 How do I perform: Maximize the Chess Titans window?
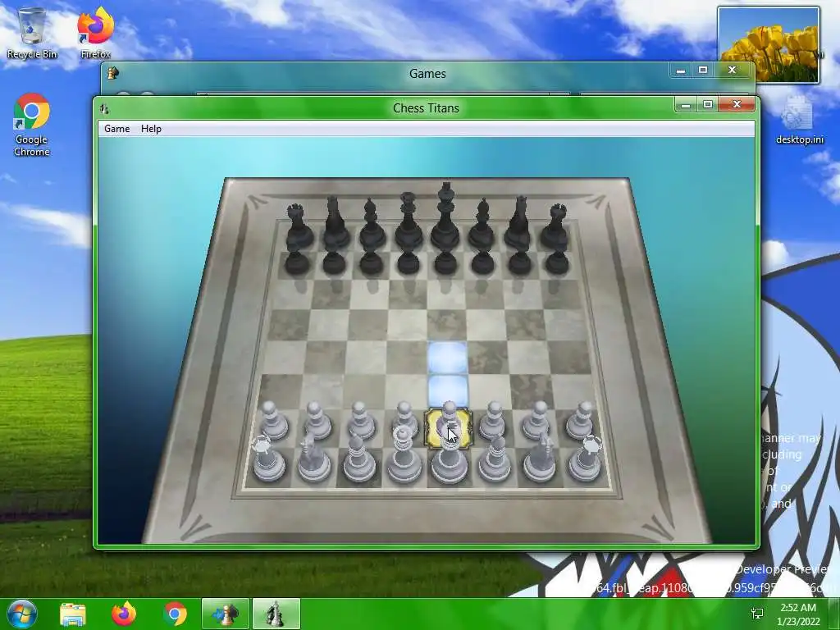click(x=708, y=104)
